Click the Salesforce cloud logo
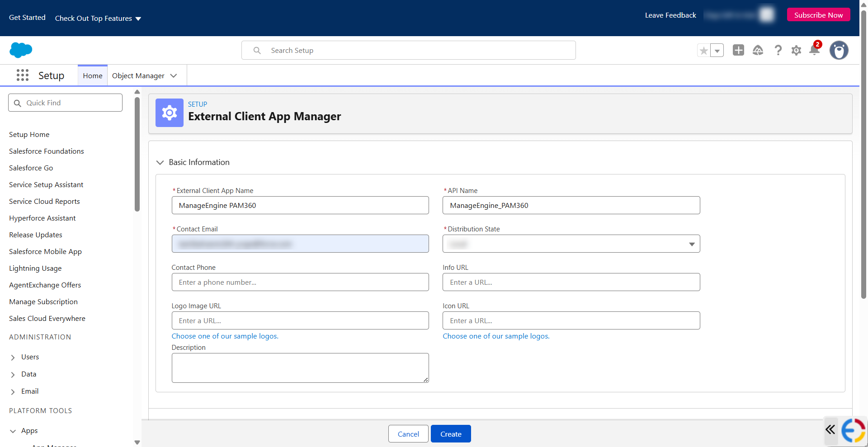The height and width of the screenshot is (447, 868). pyautogui.click(x=21, y=50)
